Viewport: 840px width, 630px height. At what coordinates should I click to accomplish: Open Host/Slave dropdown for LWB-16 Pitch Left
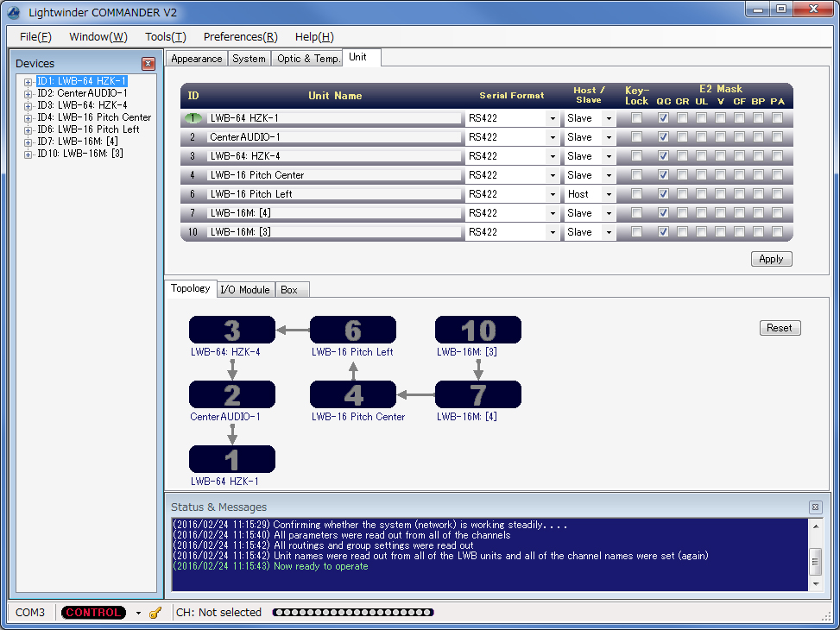(x=609, y=194)
